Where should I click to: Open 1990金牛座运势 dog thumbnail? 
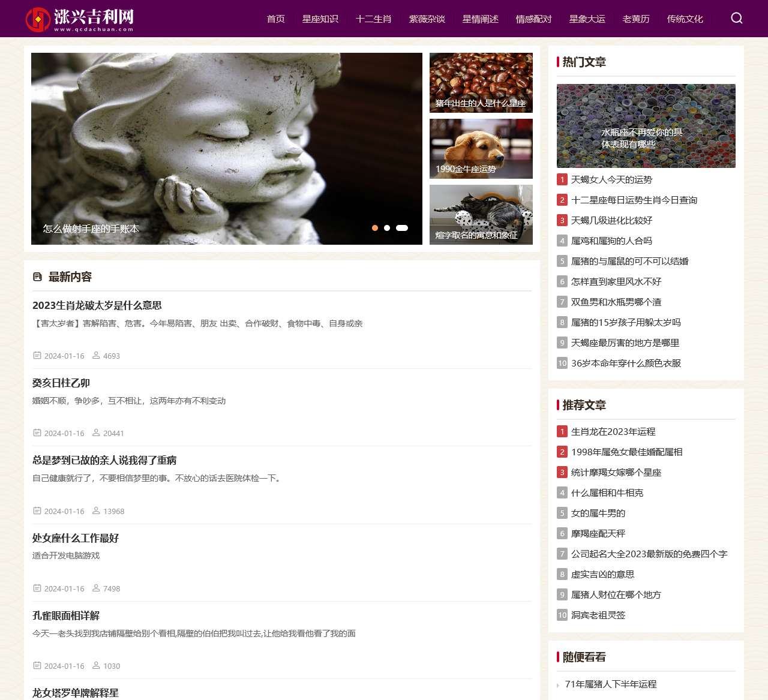coord(481,149)
